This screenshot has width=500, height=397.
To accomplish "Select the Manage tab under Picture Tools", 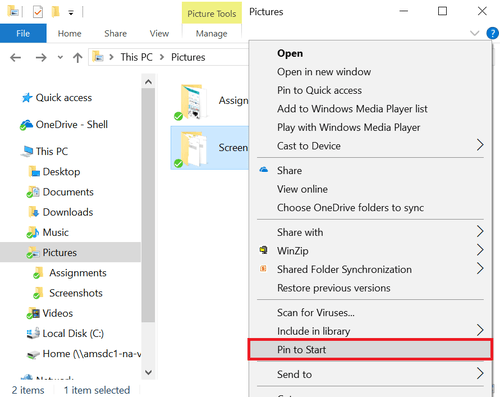I will [211, 33].
